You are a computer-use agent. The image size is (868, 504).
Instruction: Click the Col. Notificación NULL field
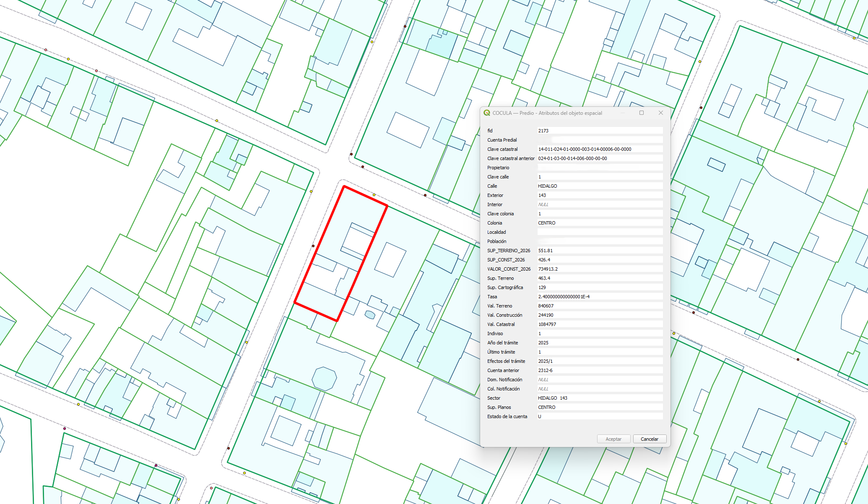[600, 389]
